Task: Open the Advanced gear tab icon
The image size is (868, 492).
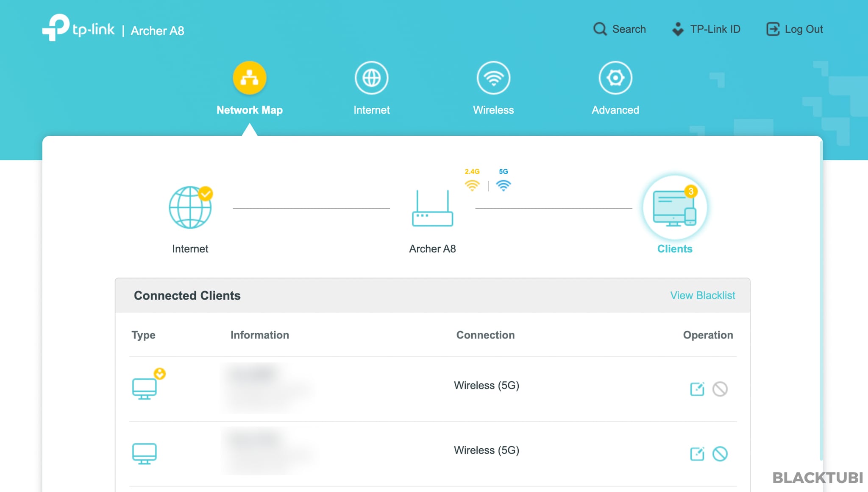Action: tap(615, 78)
